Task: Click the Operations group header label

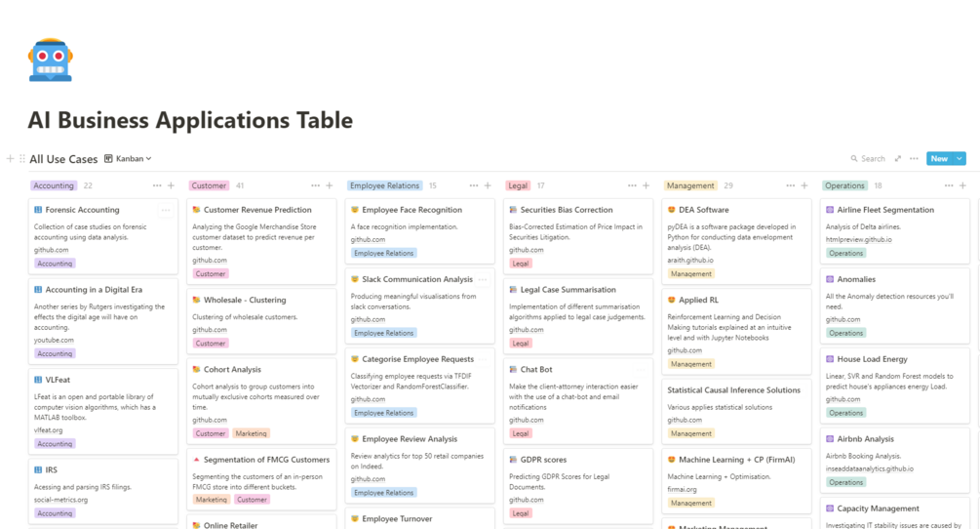Action: (844, 185)
